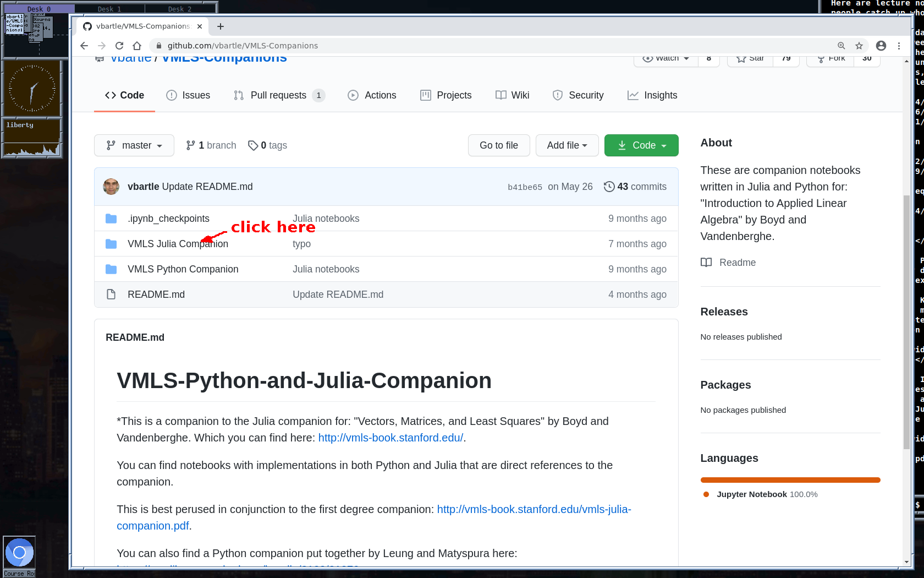
Task: Open the Pull requests tab
Action: tap(278, 95)
